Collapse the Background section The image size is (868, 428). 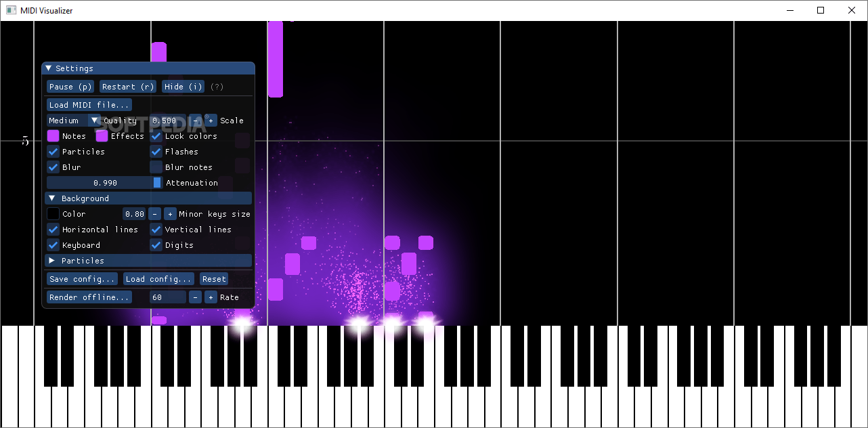click(x=51, y=198)
